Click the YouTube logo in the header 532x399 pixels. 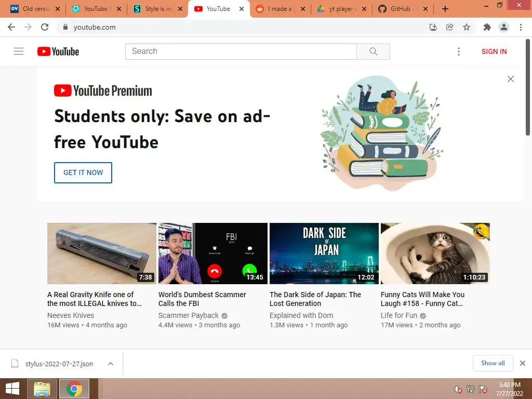coord(58,51)
